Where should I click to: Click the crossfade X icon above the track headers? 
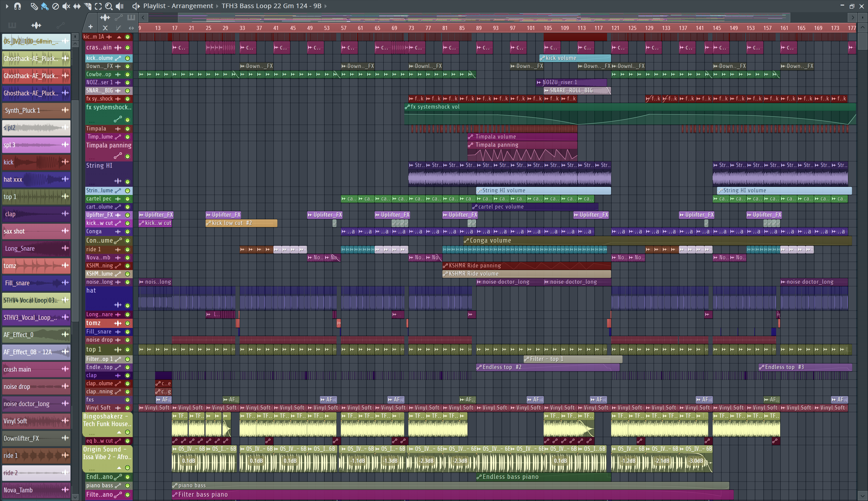[105, 28]
